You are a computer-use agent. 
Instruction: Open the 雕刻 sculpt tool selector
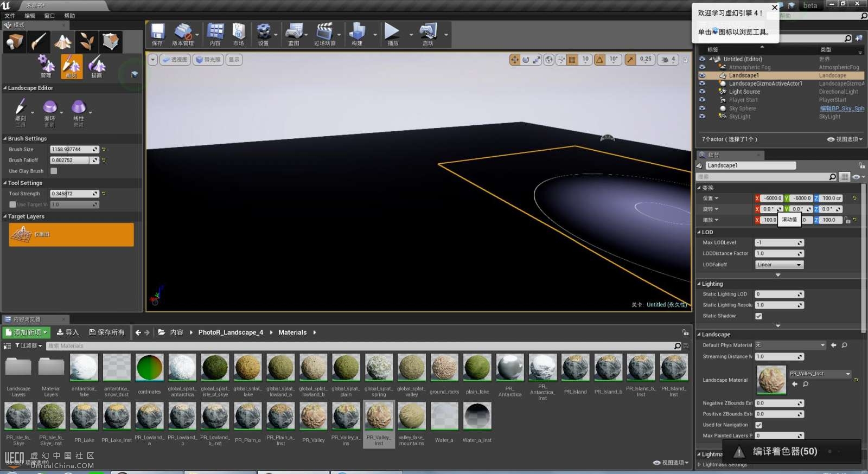pos(21,112)
